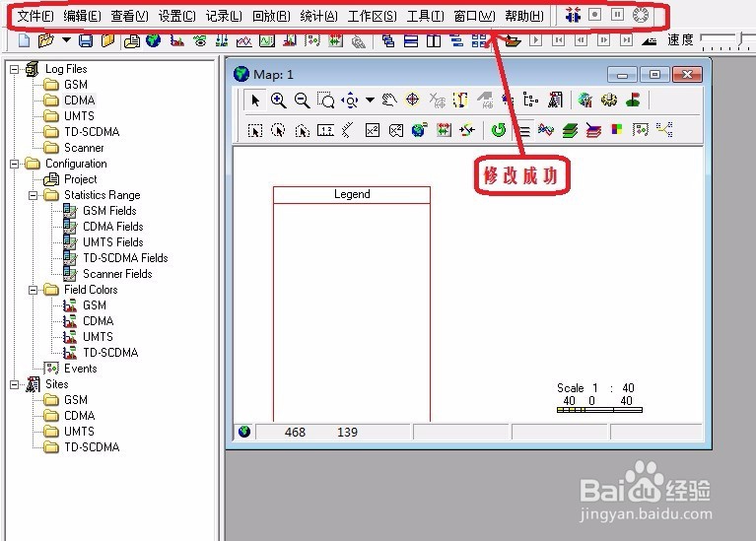Open the 统计(A) menu
Viewport: 756px width, 541px height.
[x=318, y=16]
